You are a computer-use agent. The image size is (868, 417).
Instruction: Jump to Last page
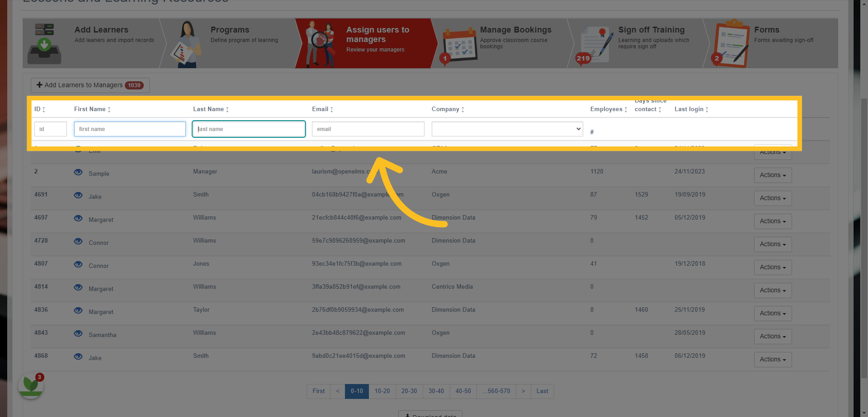pyautogui.click(x=542, y=391)
